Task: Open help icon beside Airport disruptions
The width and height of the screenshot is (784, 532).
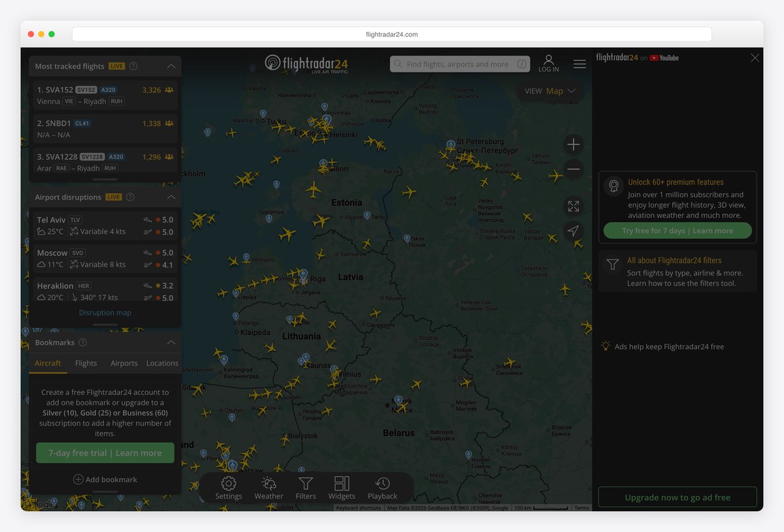Action: pyautogui.click(x=130, y=197)
